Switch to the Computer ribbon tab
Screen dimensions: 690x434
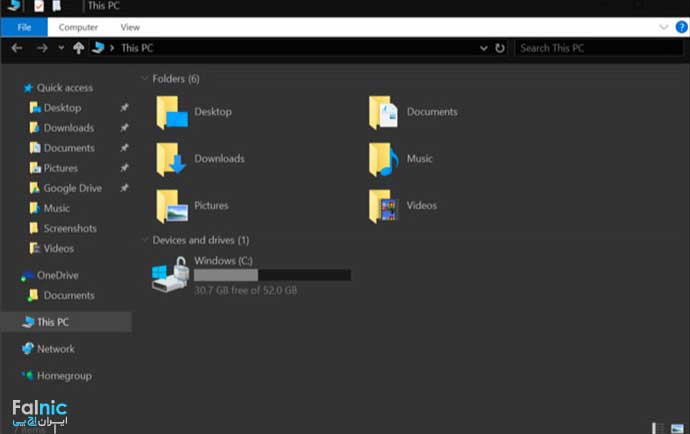pyautogui.click(x=78, y=28)
